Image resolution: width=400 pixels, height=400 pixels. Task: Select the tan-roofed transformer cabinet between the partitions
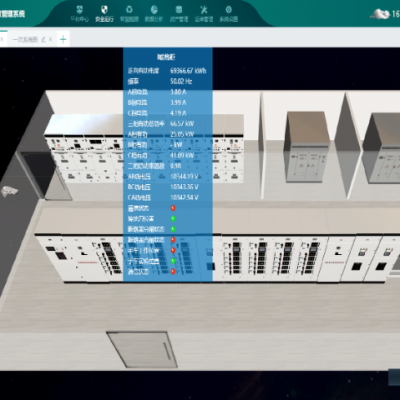307,147
